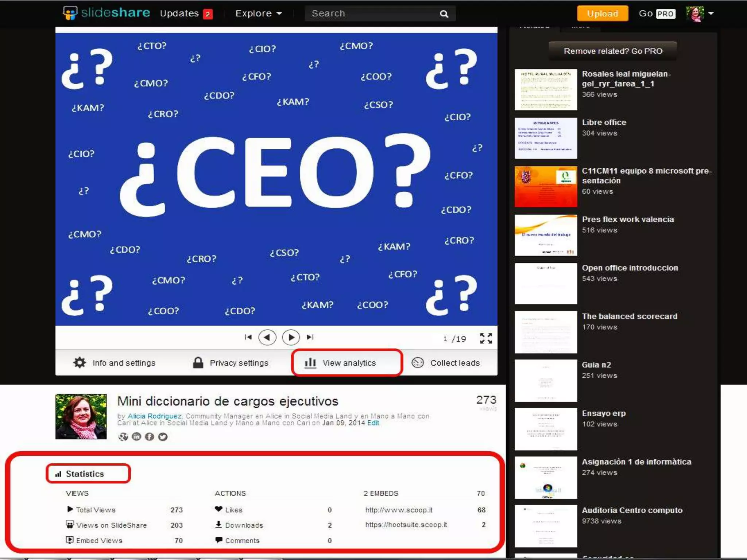
Task: Enter fullscreen slide view
Action: 486,338
